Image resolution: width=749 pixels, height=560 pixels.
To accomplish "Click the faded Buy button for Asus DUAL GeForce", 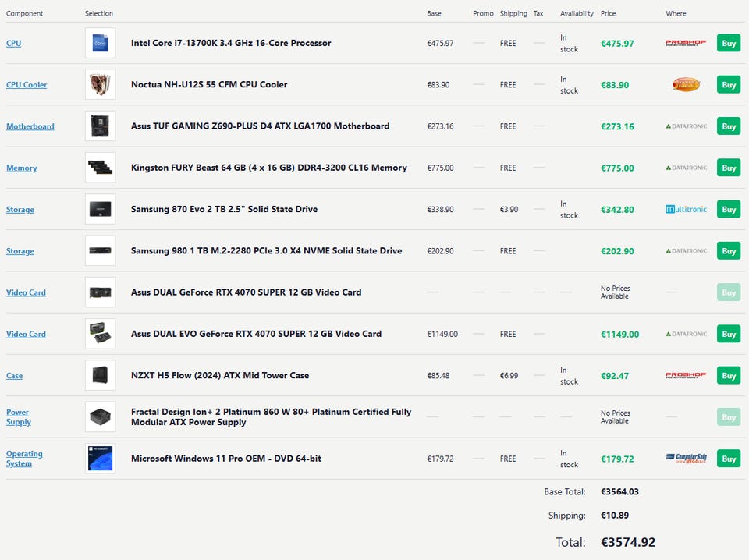I will click(x=729, y=292).
